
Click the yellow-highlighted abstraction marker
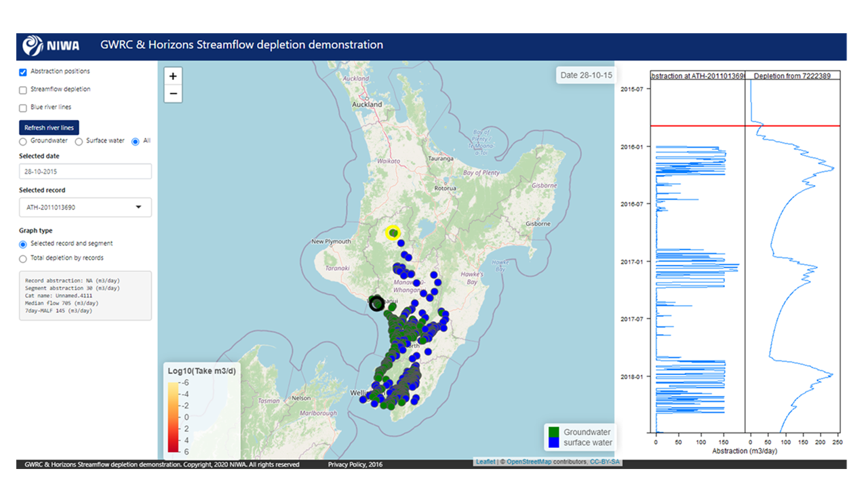click(x=393, y=233)
